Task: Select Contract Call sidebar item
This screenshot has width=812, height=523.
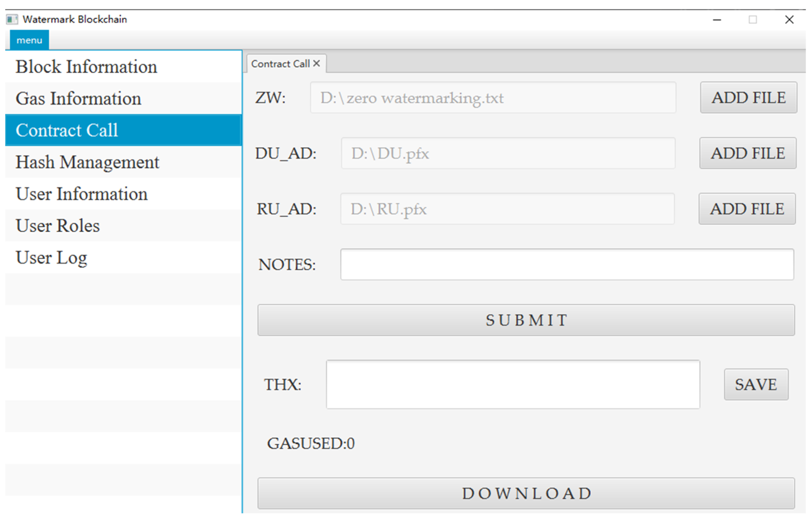Action: pos(123,130)
